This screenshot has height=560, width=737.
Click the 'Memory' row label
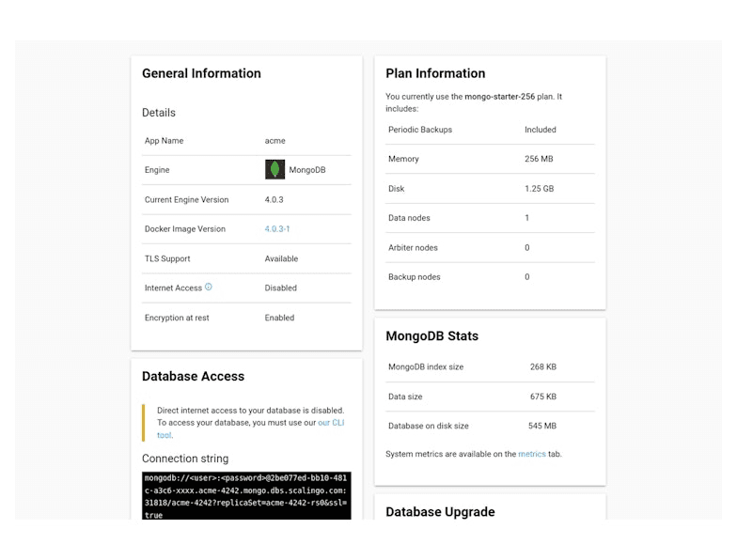click(403, 159)
